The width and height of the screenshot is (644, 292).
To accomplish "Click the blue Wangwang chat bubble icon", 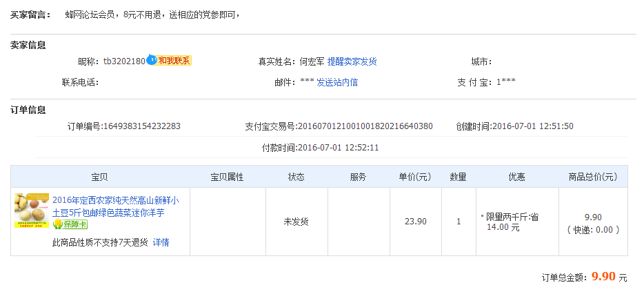I will point(152,61).
